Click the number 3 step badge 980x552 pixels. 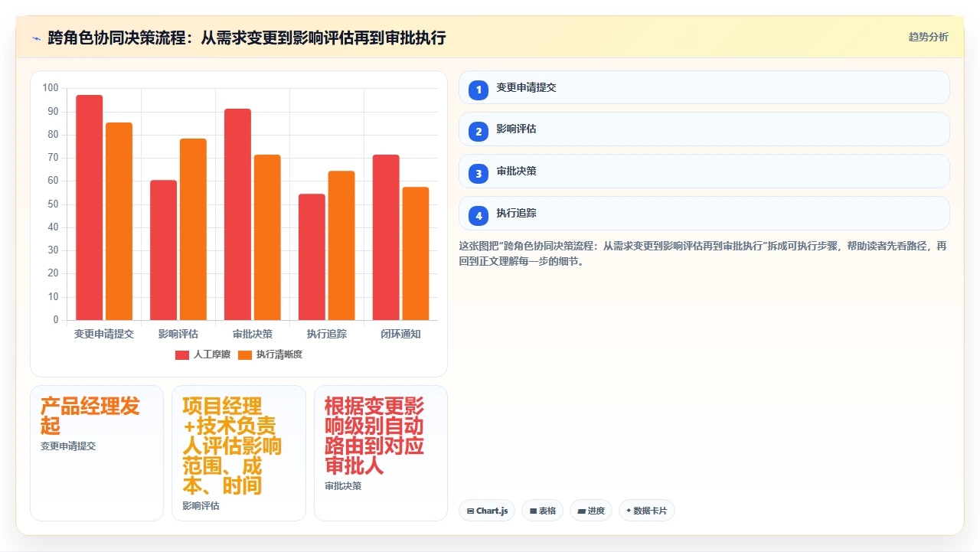point(479,174)
